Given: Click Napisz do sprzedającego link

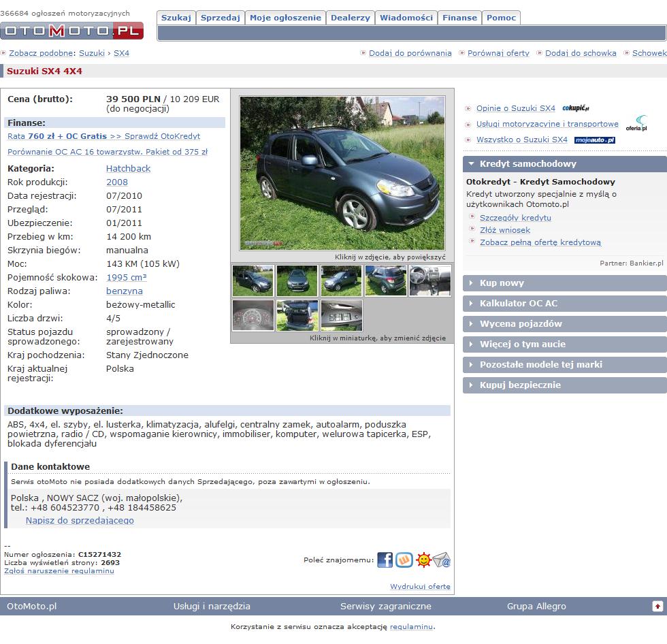Looking at the screenshot, I should 80,520.
